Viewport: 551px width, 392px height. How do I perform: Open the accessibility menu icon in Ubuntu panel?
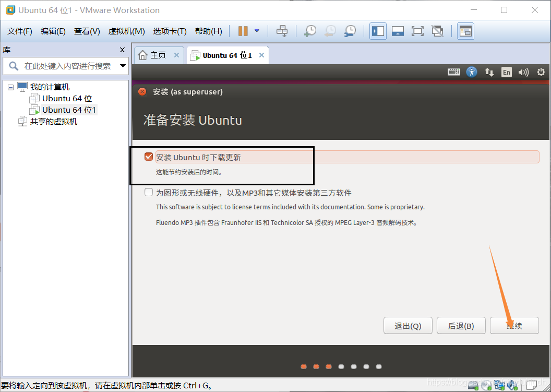pos(472,72)
